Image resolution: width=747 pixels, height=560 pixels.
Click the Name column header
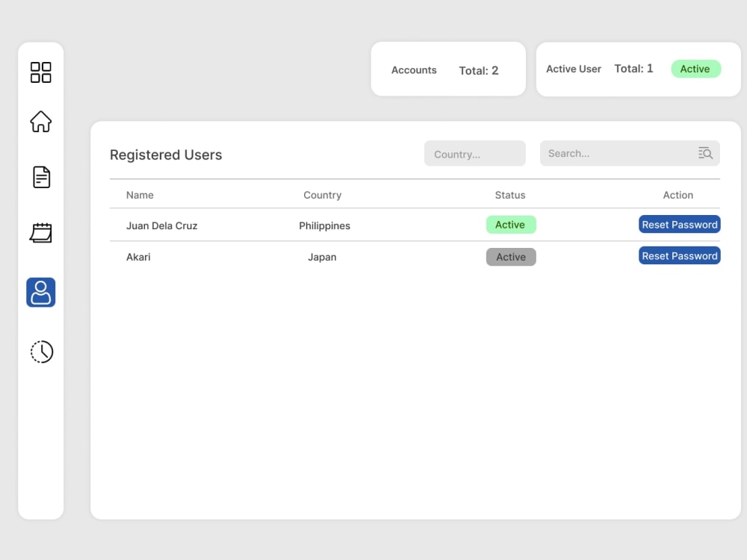[x=140, y=195]
